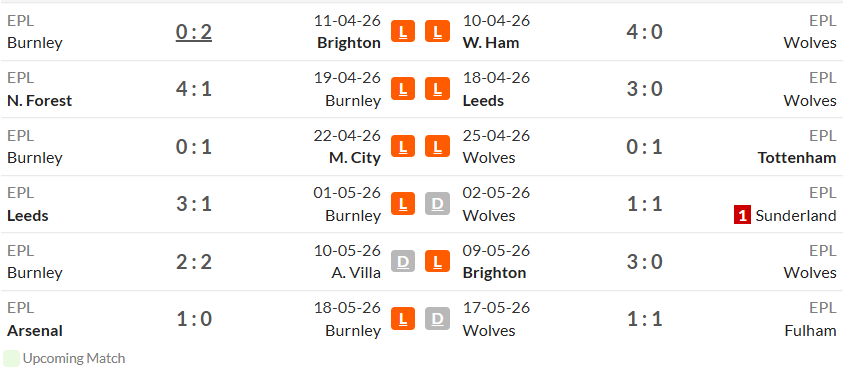843x377 pixels.
Task: Click the L badge for Brighton vs Wolves
Action: click(x=437, y=261)
